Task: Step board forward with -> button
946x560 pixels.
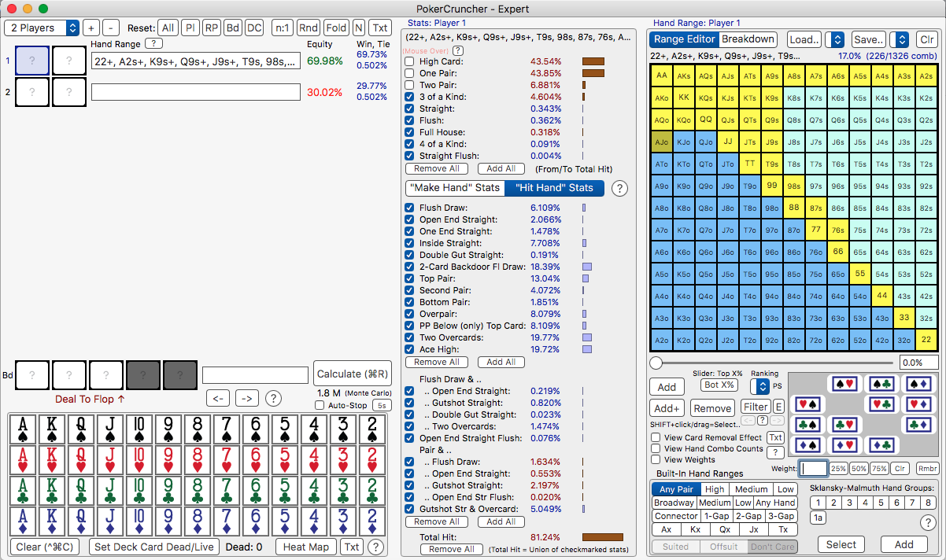Action: 246,398
